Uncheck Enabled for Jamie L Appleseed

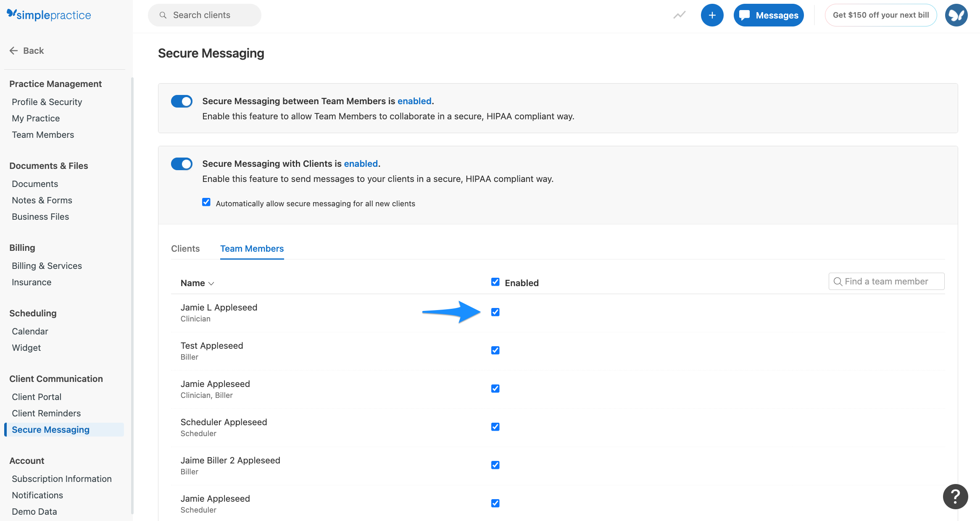[495, 312]
